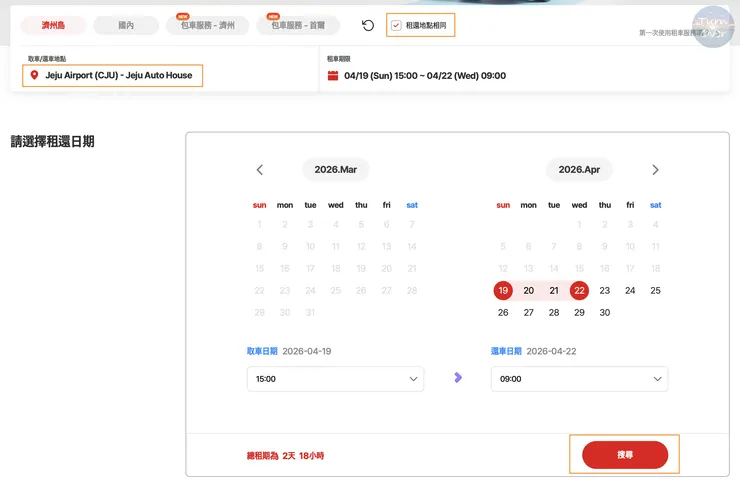This screenshot has height=486, width=740.
Task: Click the reset refresh icon
Action: point(368,26)
